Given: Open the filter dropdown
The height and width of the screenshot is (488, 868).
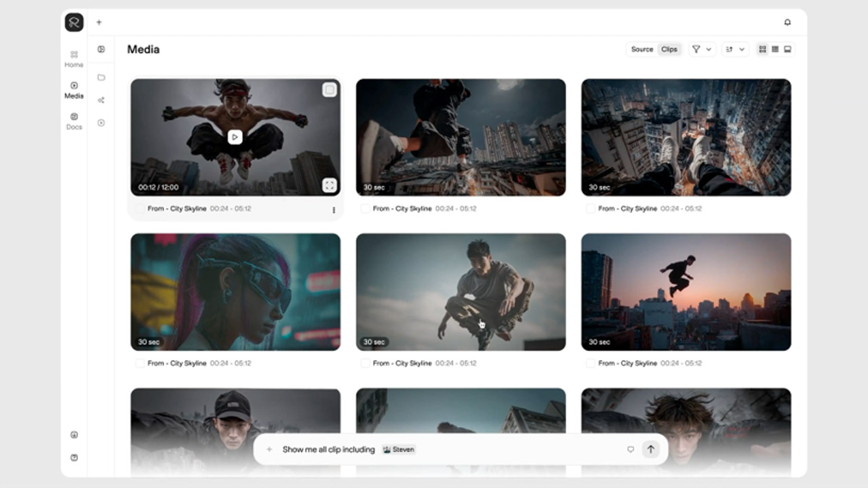Looking at the screenshot, I should point(702,49).
